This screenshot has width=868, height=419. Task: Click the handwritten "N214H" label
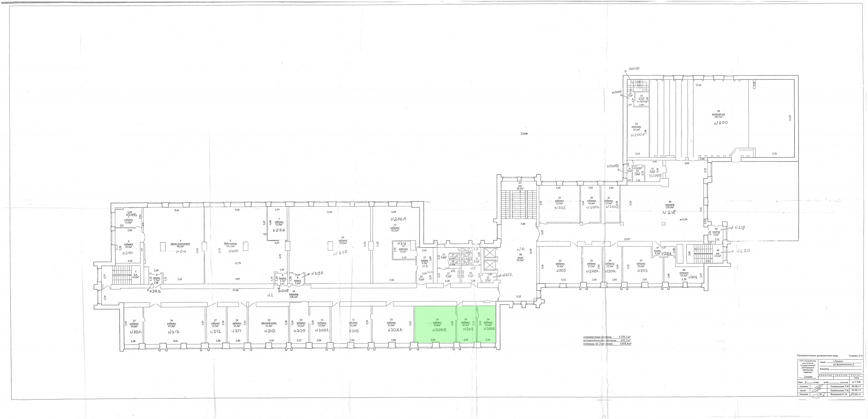tap(279, 230)
